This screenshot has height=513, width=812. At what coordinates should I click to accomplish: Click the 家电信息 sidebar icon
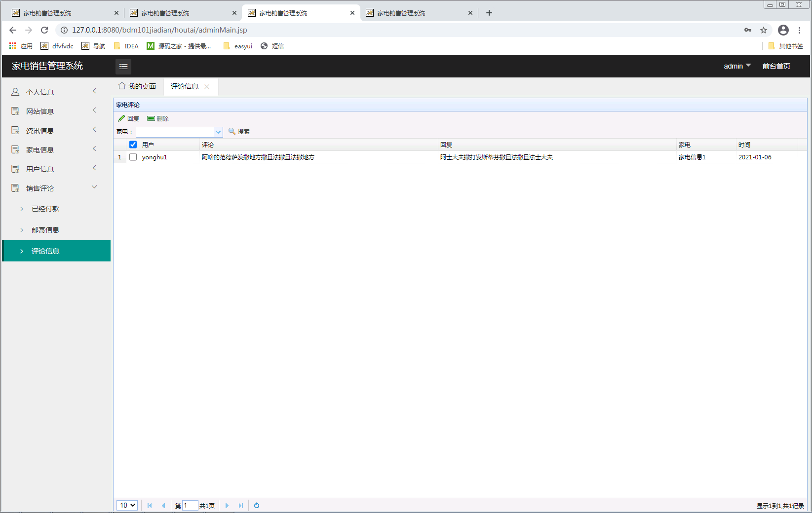coord(15,149)
